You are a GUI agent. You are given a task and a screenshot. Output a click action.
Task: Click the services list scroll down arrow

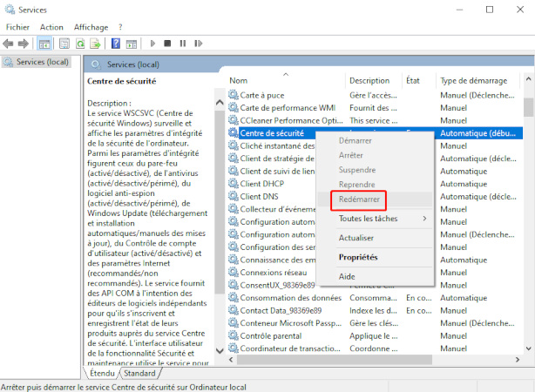point(529,348)
